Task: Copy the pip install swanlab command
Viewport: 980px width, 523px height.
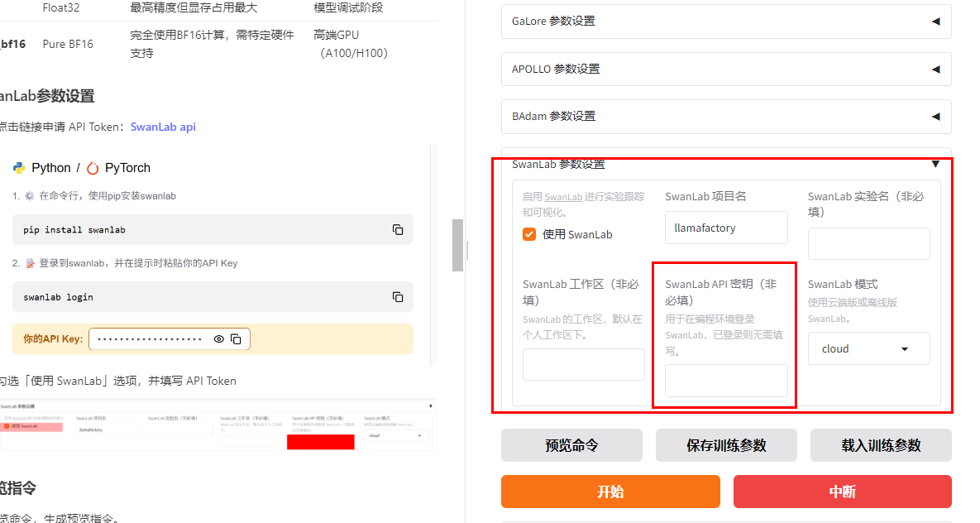Action: 398,229
